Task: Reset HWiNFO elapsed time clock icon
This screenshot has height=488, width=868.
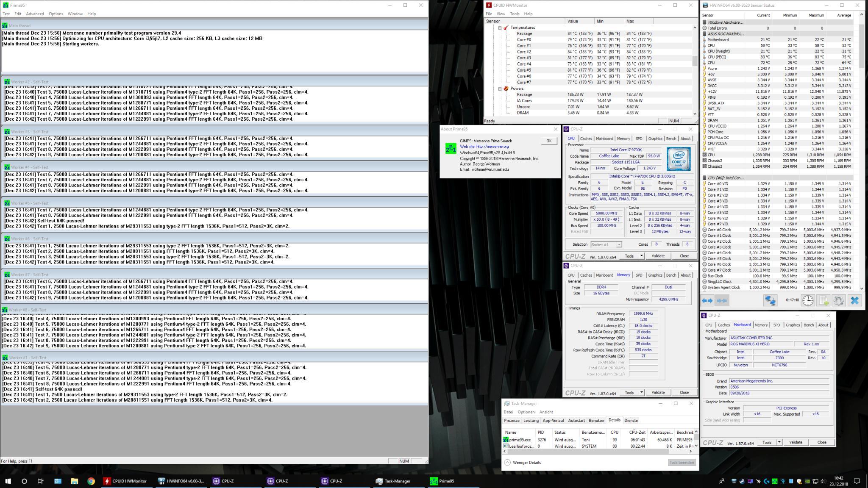Action: (808, 300)
